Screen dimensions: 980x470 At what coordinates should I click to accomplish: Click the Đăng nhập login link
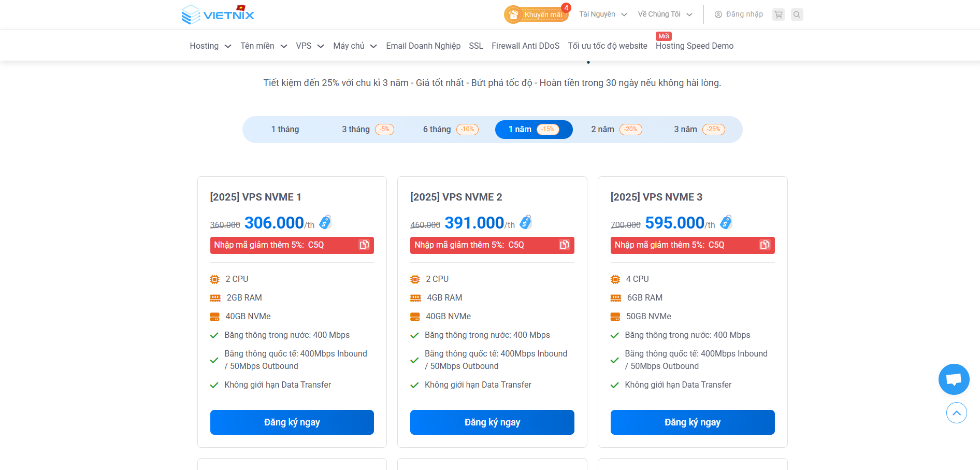point(739,15)
